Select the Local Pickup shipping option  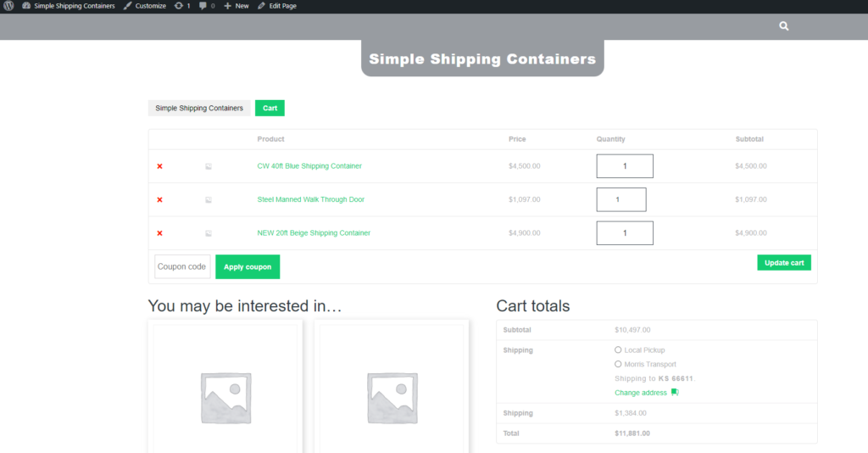click(618, 350)
